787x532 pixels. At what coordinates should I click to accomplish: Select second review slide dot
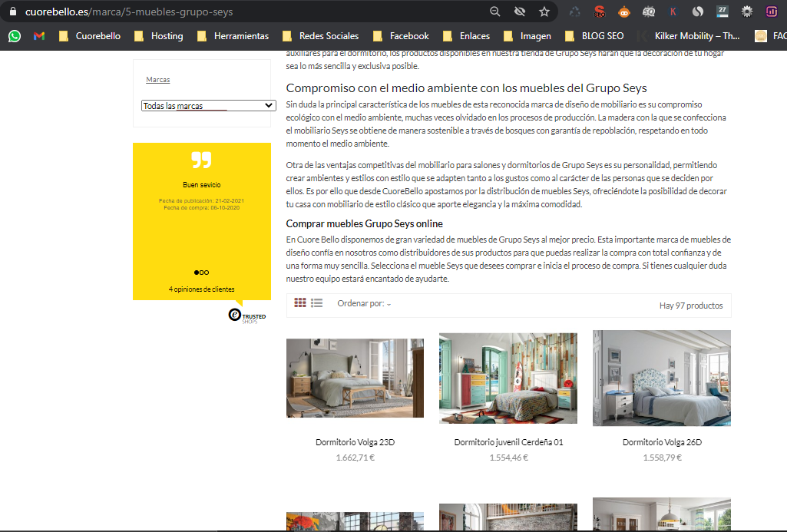201,273
